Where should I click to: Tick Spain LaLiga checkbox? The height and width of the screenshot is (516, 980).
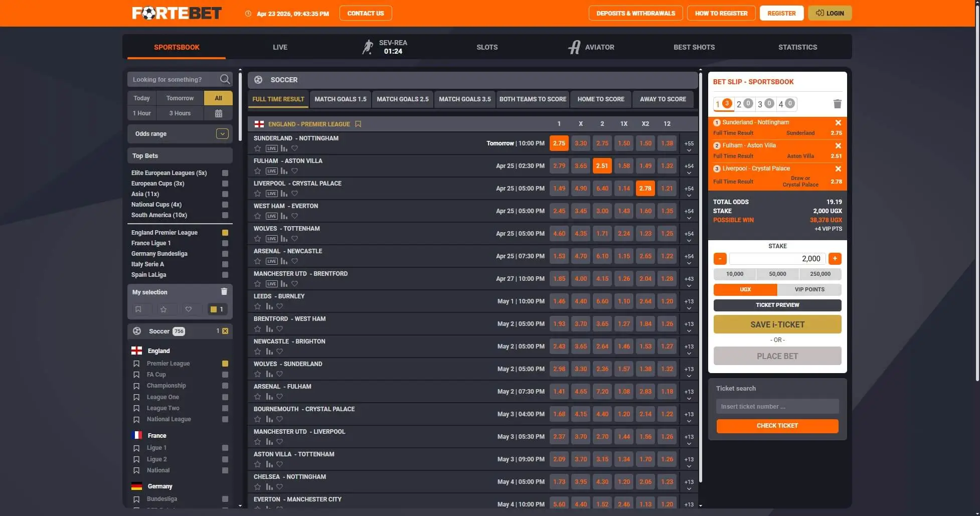(x=225, y=275)
